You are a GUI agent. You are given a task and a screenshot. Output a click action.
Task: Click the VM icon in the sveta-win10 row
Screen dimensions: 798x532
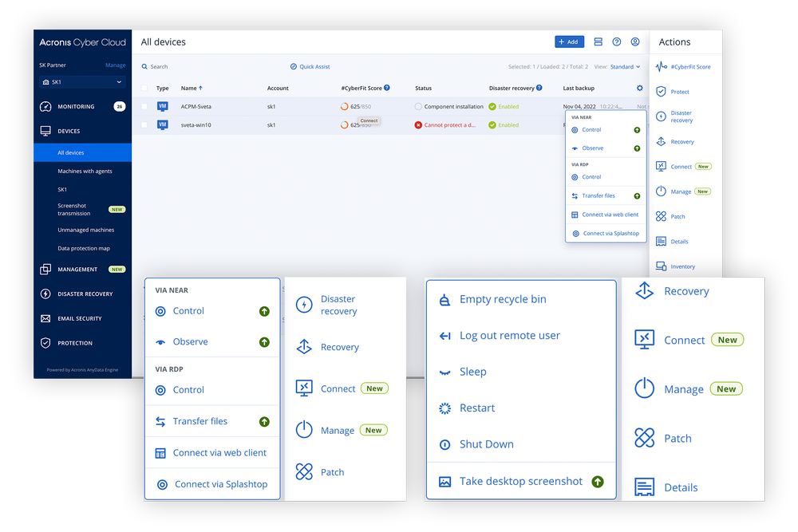click(x=162, y=124)
